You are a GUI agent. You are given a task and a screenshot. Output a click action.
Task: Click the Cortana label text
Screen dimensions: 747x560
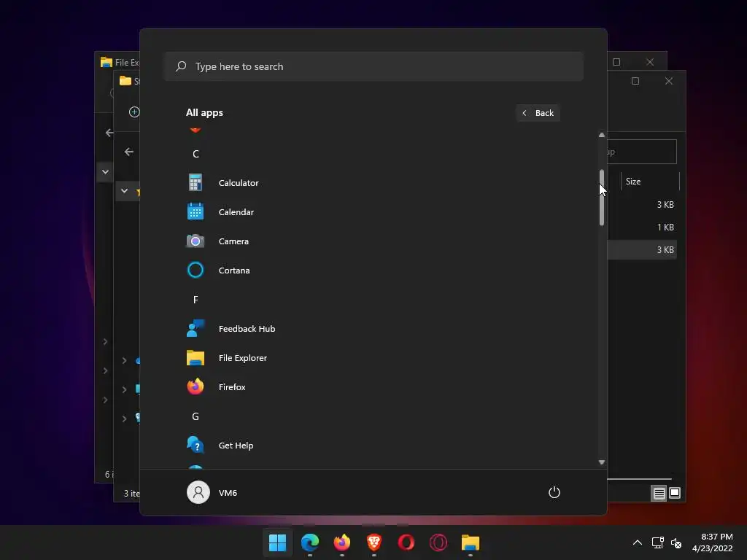234,271
